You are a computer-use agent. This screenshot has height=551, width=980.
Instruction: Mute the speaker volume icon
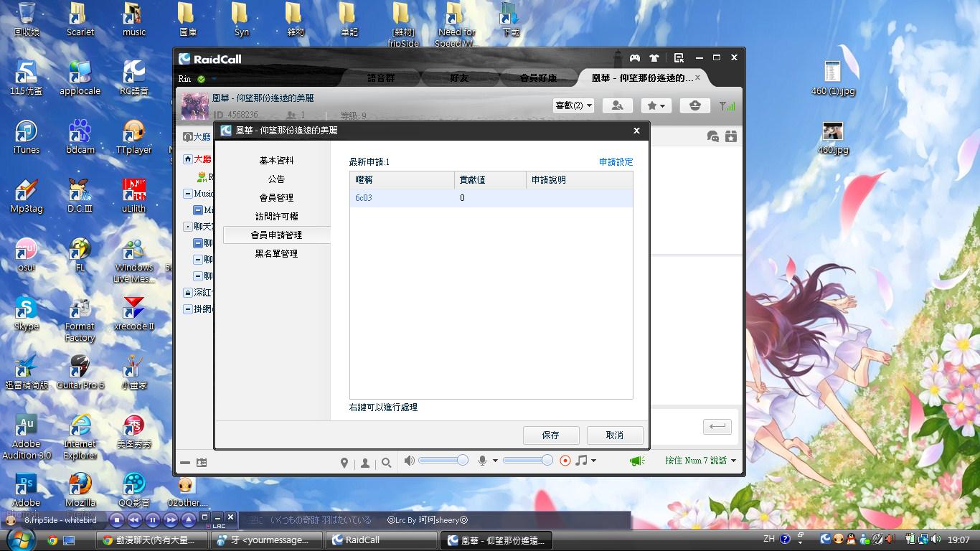(x=409, y=461)
